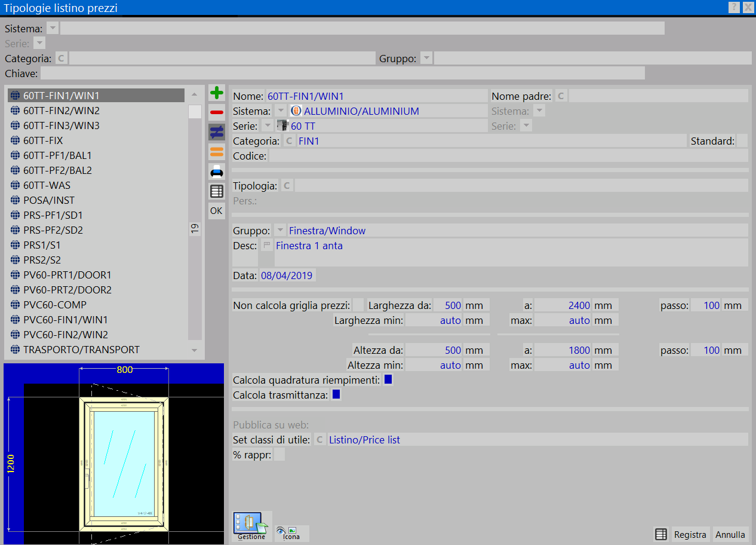The width and height of the screenshot is (756, 545).
Task: Click the window preview thumbnail
Action: (113, 454)
